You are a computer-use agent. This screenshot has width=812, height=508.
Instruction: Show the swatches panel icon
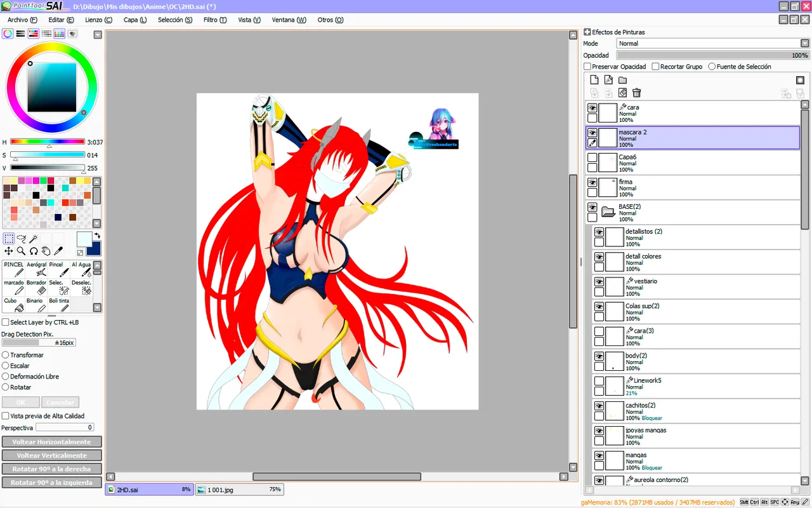(x=59, y=34)
